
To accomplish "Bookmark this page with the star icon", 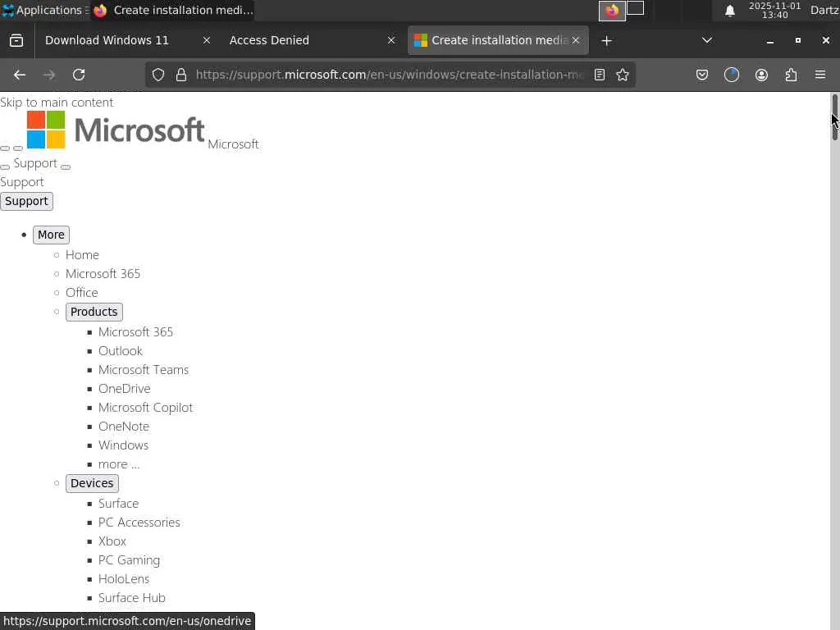I will 623,75.
